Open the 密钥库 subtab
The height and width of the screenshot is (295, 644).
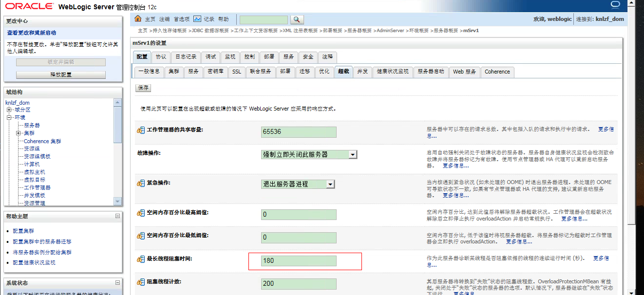click(215, 72)
